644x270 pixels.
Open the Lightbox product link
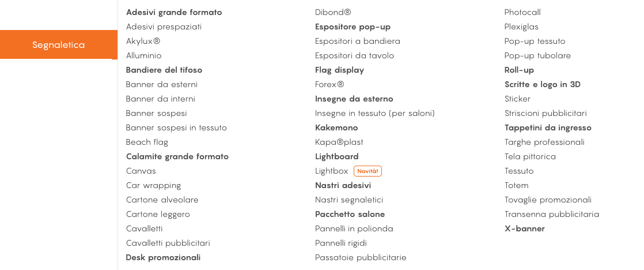click(x=331, y=171)
